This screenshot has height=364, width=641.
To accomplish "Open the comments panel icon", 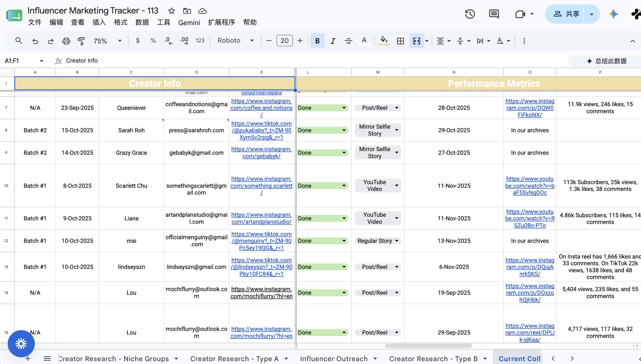I will (x=494, y=14).
